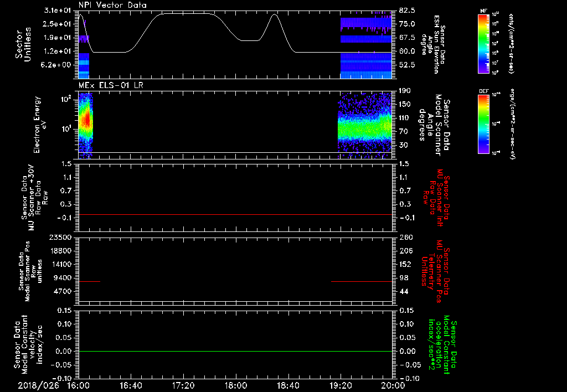The image size is (567, 392).
Task: Click the '44' telemetry position tick
Action: click(x=404, y=291)
